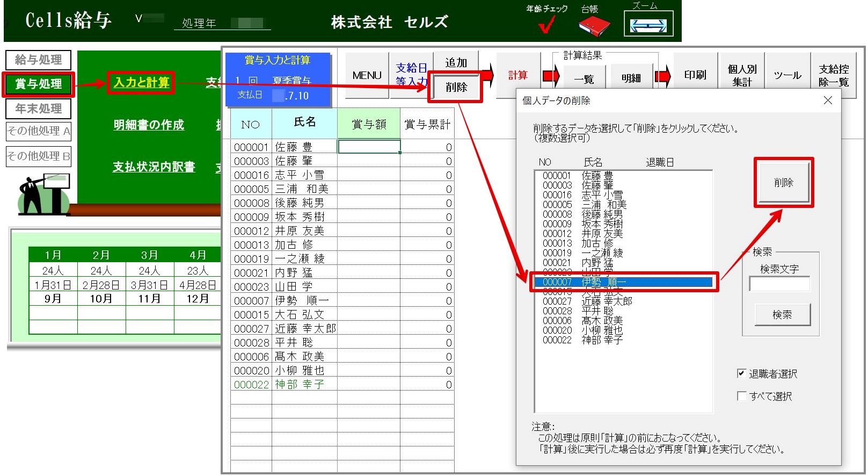
Task: Click the ズーム double-arrow icon
Action: (648, 24)
